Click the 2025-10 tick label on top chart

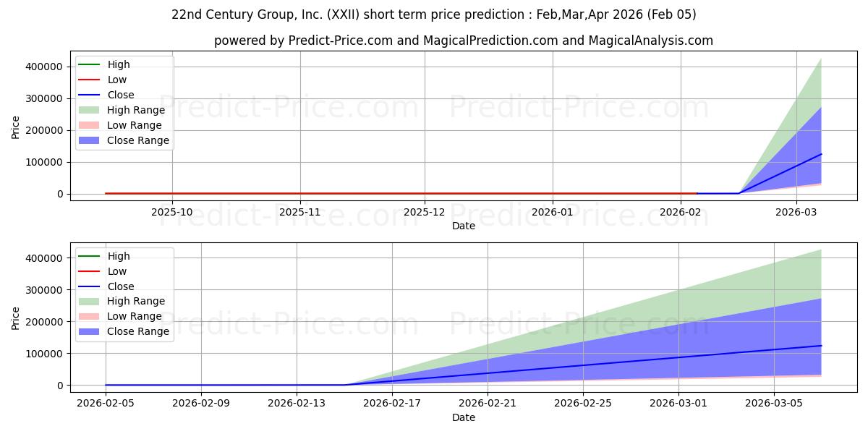coord(173,212)
